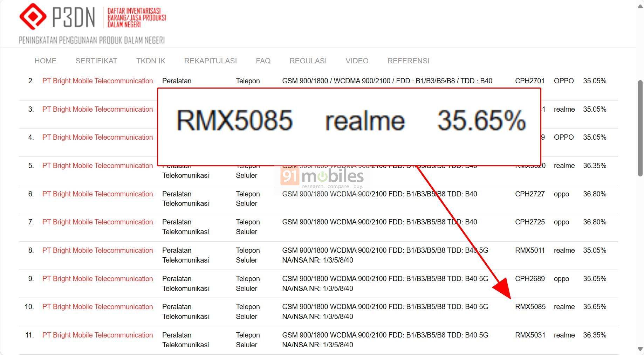Viewport: 644px width, 355px height.
Task: Open PT Bright Mobile Telecommunication link in row 10
Action: (97, 307)
